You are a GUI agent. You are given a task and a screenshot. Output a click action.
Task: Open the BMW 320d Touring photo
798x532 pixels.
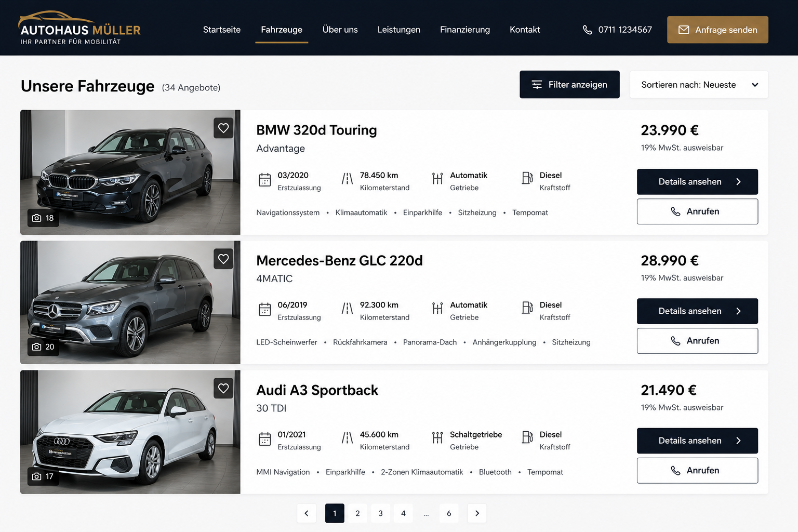tap(130, 172)
